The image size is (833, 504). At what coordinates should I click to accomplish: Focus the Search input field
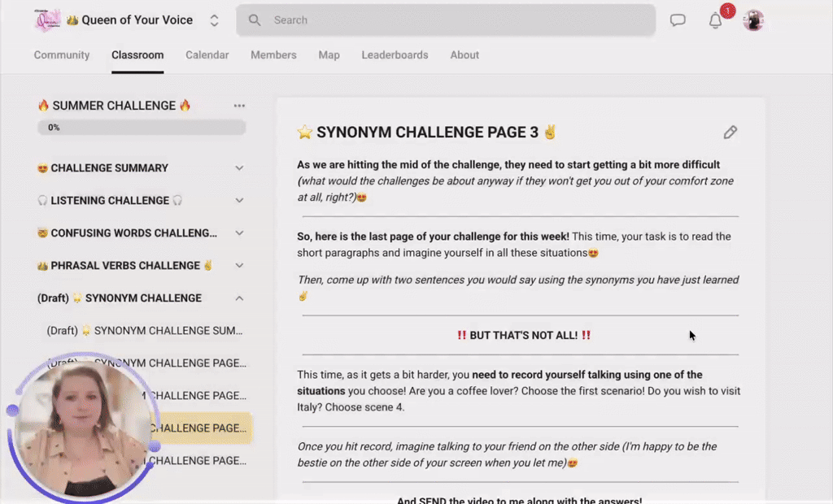446,20
